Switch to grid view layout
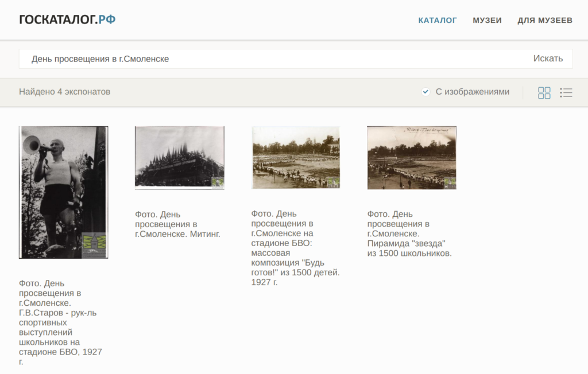 [x=544, y=92]
